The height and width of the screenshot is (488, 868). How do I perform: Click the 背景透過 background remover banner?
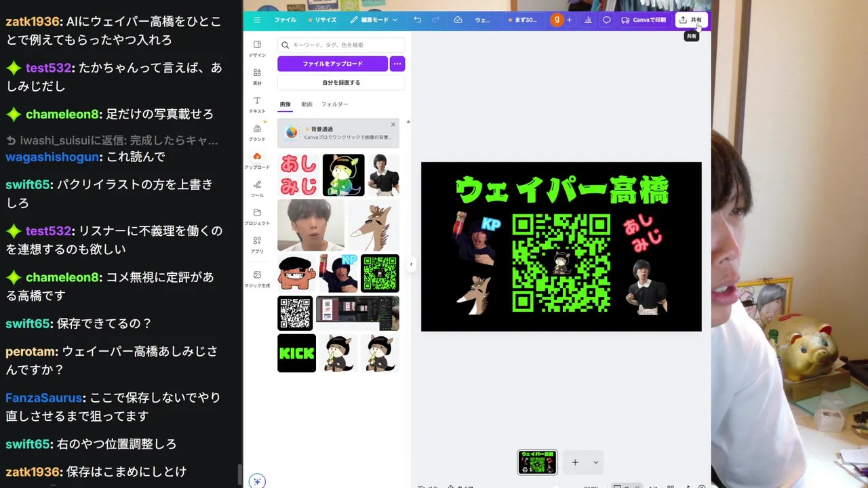click(338, 133)
